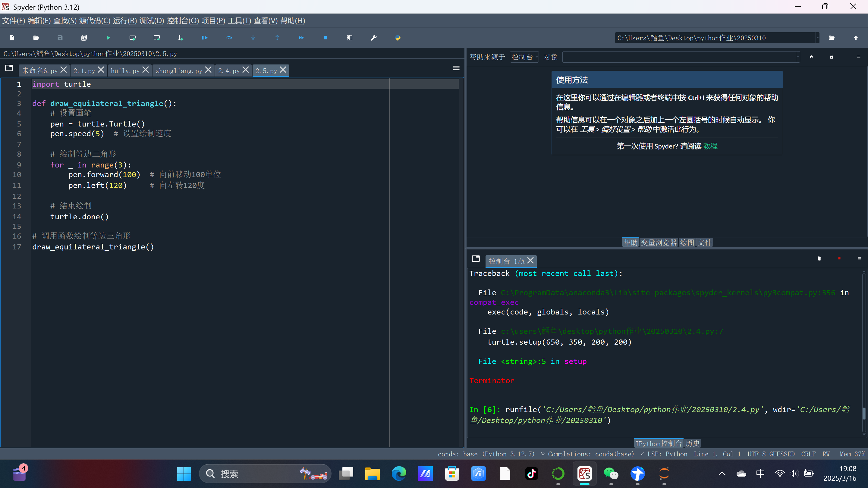Image resolution: width=868 pixels, height=488 pixels.
Task: Click the Debug file icon
Action: tap(205, 38)
